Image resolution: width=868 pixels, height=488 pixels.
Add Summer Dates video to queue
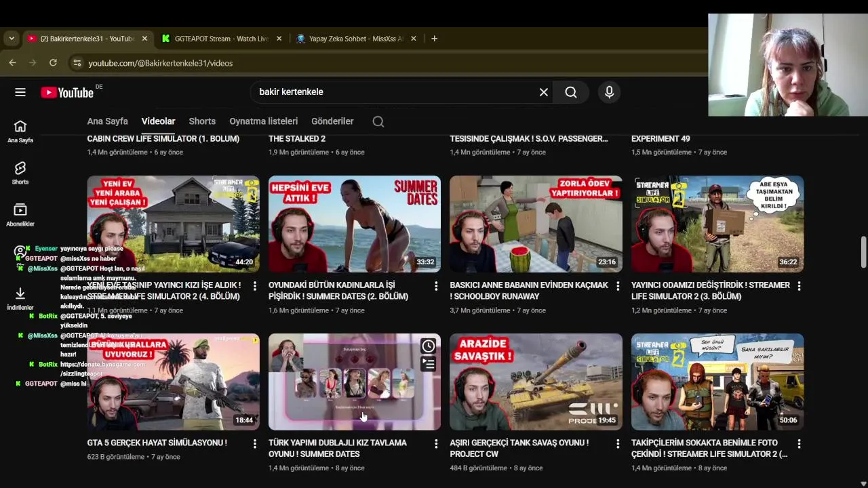point(428,364)
